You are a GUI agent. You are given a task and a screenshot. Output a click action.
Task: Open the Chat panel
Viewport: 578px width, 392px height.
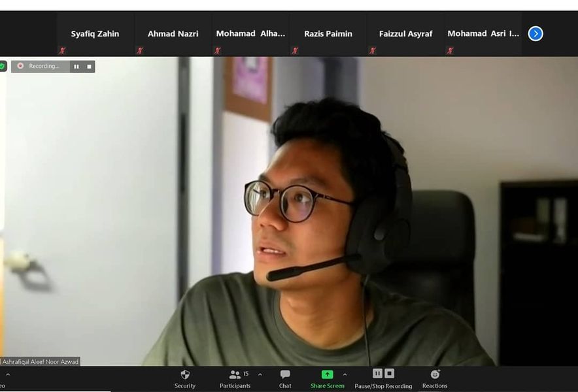(285, 375)
